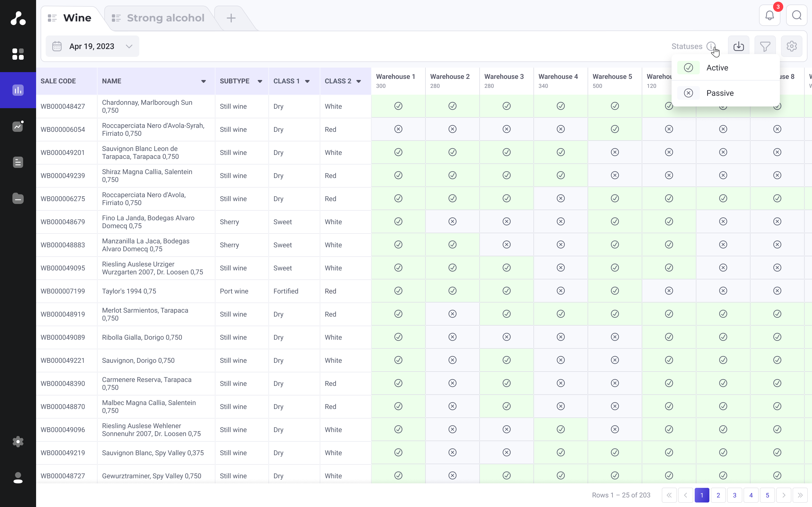Click the add new tab button
The height and width of the screenshot is (507, 812).
231,17
